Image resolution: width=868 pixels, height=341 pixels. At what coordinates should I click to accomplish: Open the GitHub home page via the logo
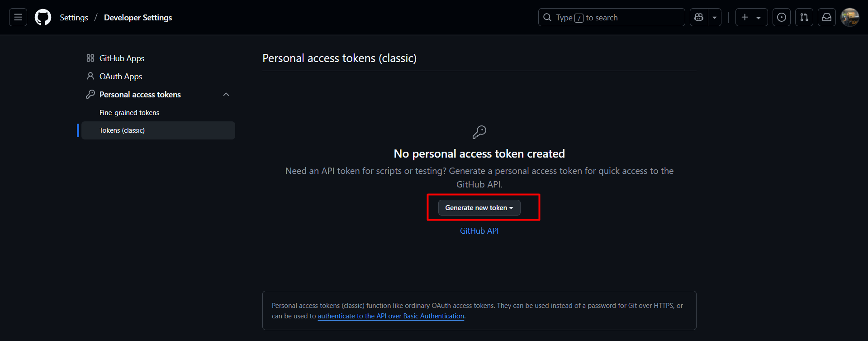[43, 17]
